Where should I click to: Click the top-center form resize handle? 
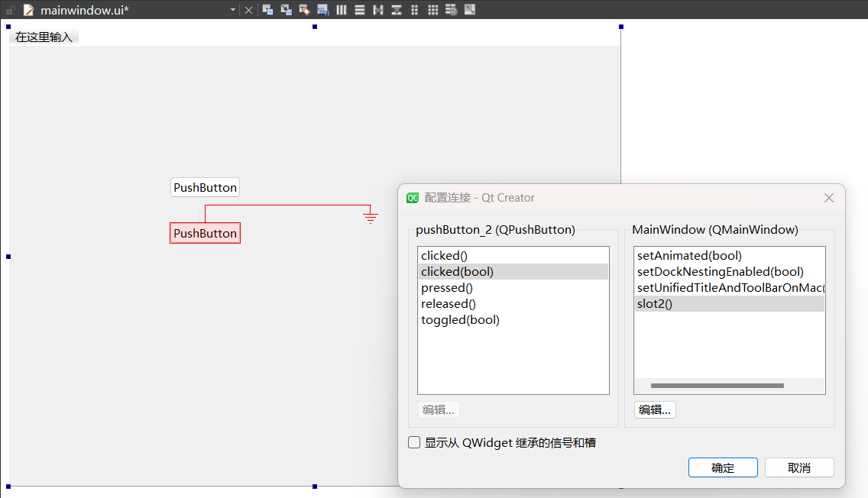click(315, 27)
